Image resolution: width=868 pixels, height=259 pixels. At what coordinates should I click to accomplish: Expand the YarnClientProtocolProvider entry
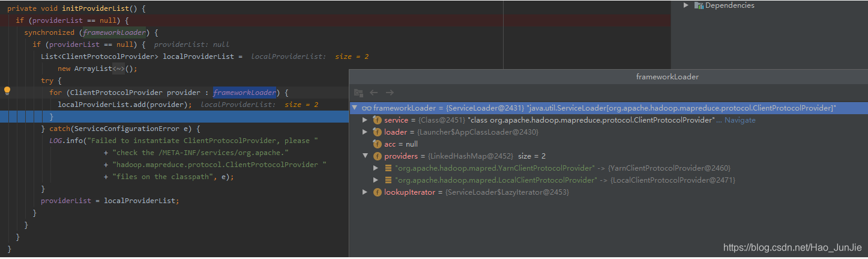[376, 168]
